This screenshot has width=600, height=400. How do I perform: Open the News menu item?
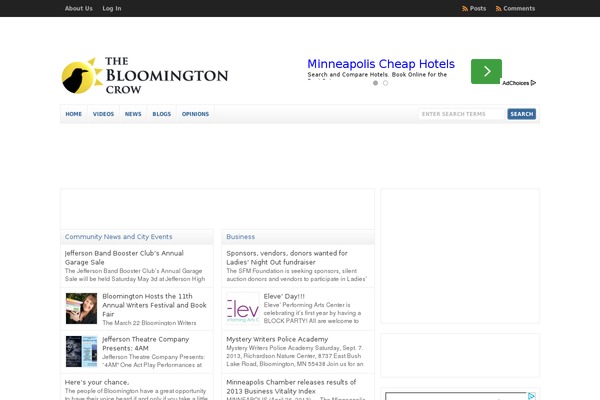coord(133,114)
